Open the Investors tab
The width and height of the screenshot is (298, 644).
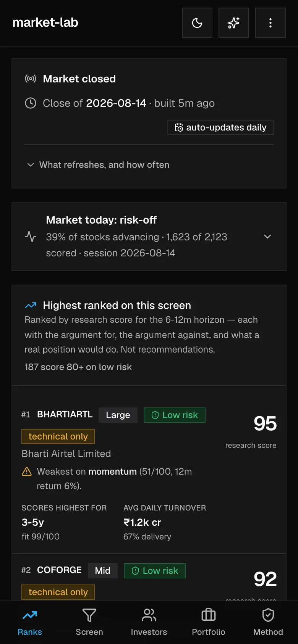click(149, 623)
